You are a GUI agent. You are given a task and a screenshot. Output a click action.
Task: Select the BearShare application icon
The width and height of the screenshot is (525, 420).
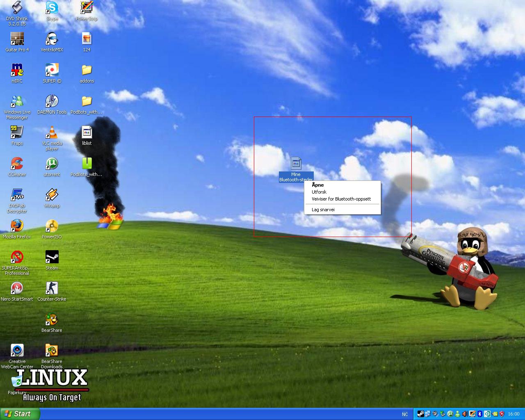click(x=52, y=322)
